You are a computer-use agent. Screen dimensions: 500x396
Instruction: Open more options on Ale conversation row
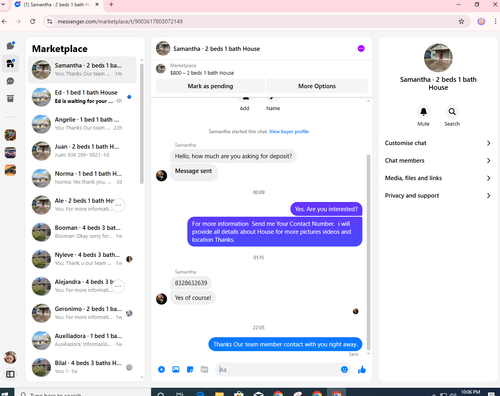[x=118, y=205]
